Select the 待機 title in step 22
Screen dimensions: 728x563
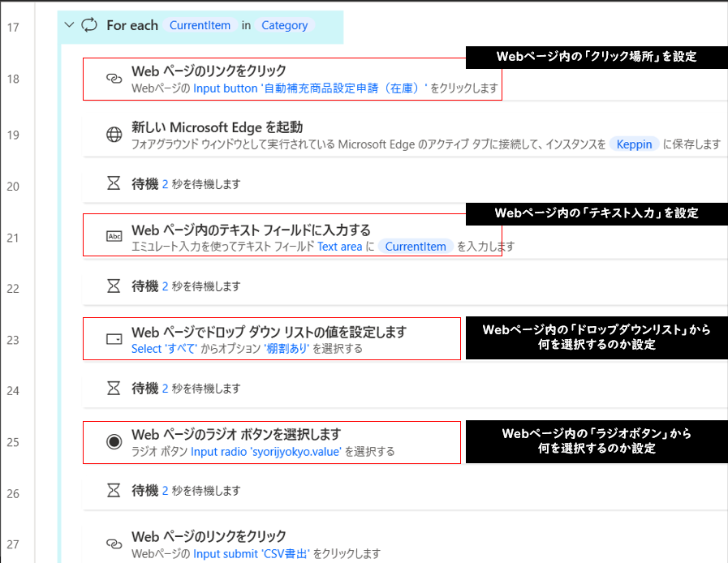[x=144, y=286]
